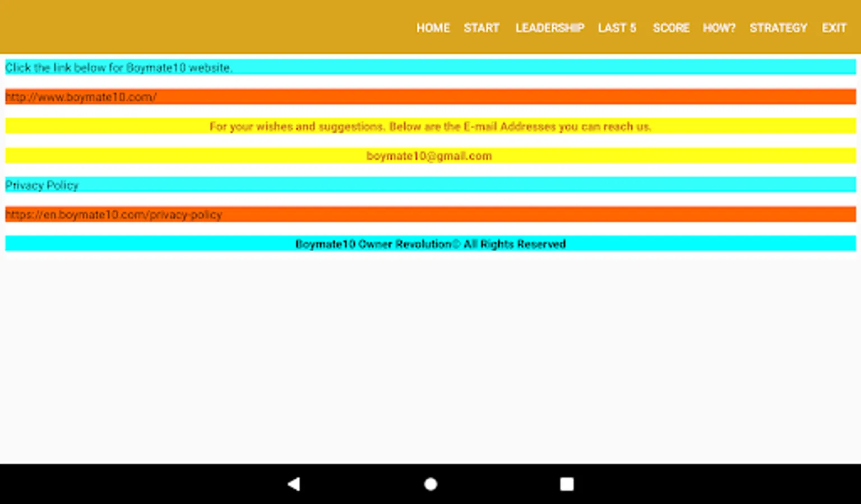Viewport: 861px width, 504px height.
Task: Open the LAST 5 section
Action: pyautogui.click(x=617, y=27)
